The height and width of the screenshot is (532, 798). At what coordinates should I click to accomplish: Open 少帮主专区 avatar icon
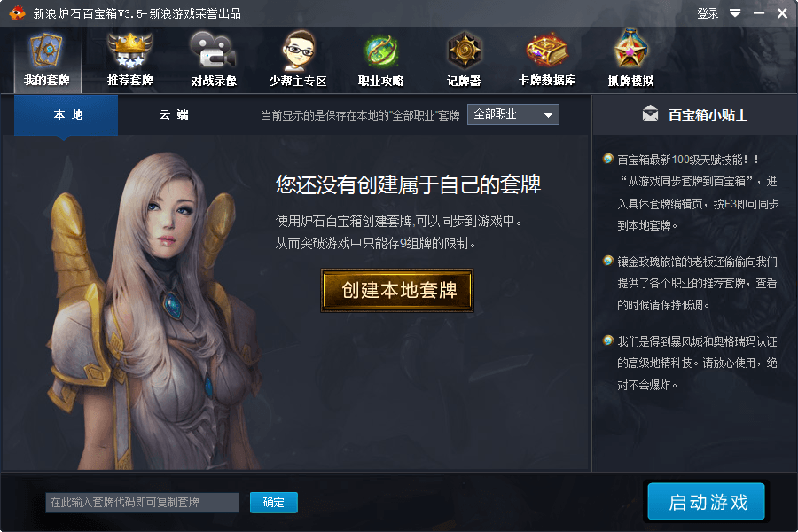tap(298, 51)
